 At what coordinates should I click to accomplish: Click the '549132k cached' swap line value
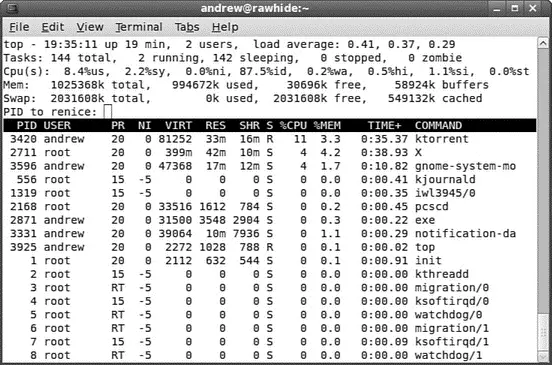click(x=435, y=99)
